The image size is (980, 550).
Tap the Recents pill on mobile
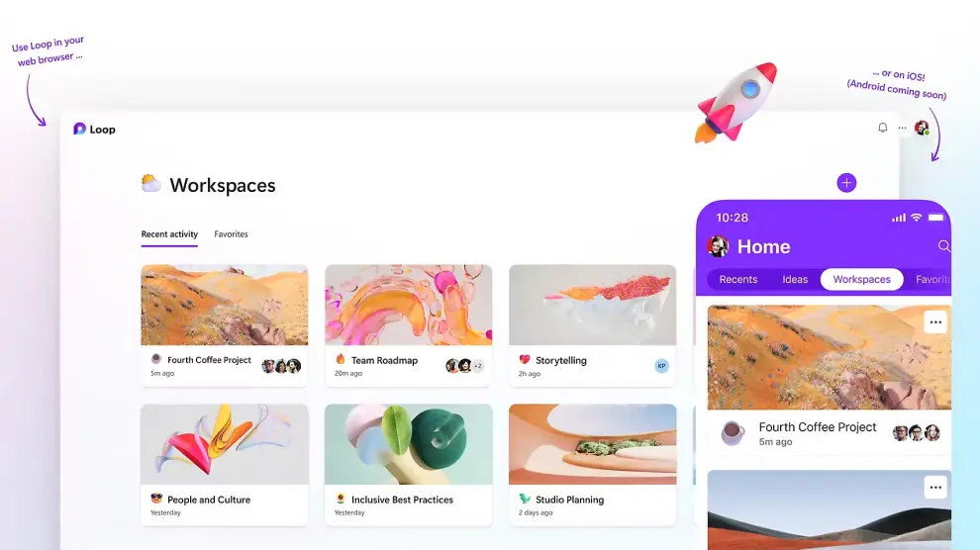tap(738, 279)
